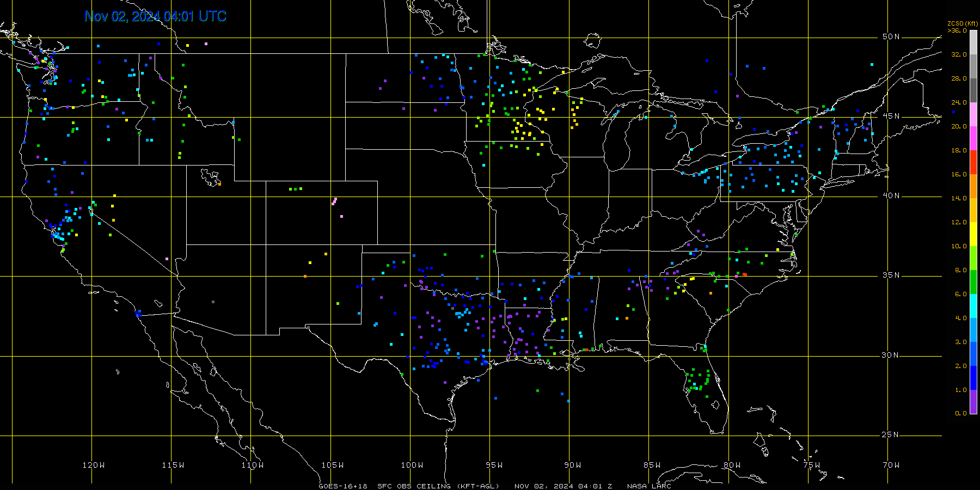The width and height of the screenshot is (980, 490).
Task: Click the '32.0' legend label
Action: pyautogui.click(x=959, y=54)
